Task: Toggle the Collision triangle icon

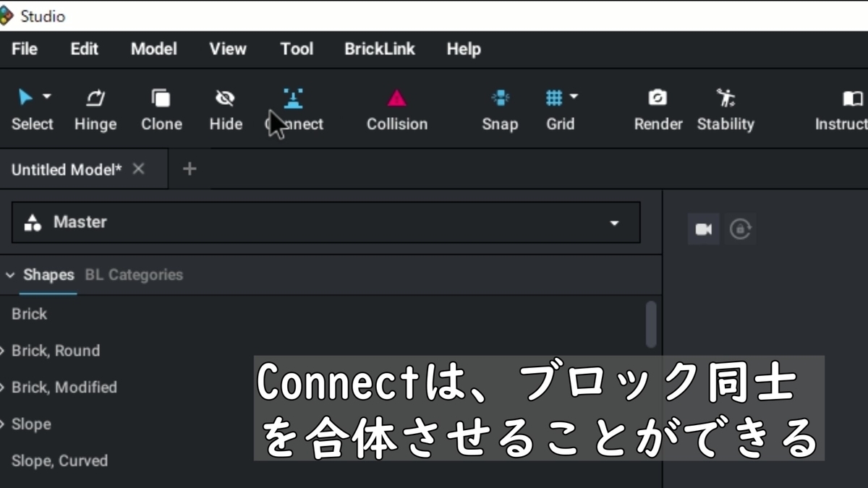Action: pos(397,98)
